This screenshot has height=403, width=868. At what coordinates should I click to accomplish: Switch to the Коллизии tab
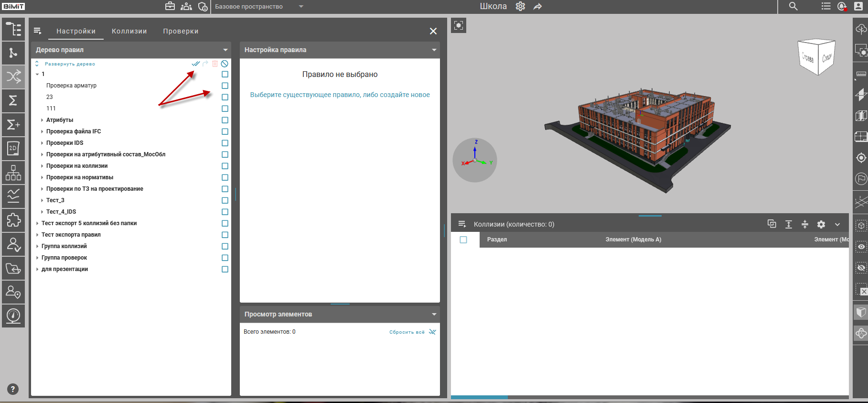(x=129, y=31)
